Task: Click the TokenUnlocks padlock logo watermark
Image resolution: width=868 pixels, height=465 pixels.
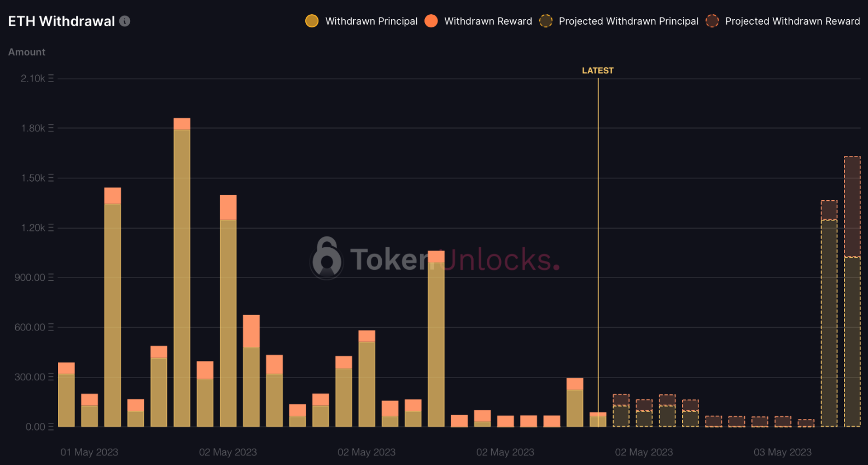Action: pyautogui.click(x=327, y=258)
